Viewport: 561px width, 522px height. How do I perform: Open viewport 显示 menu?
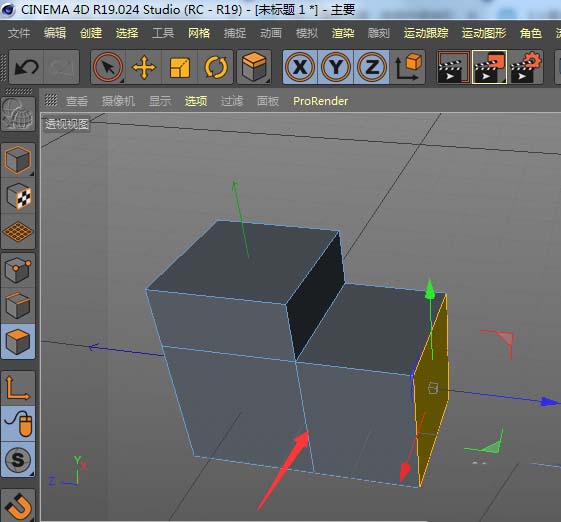(160, 101)
